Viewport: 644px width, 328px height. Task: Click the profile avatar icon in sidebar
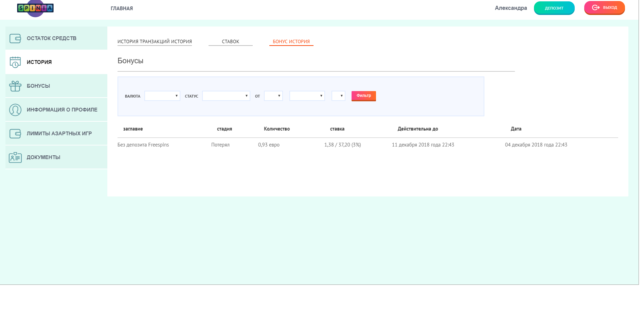point(15,110)
